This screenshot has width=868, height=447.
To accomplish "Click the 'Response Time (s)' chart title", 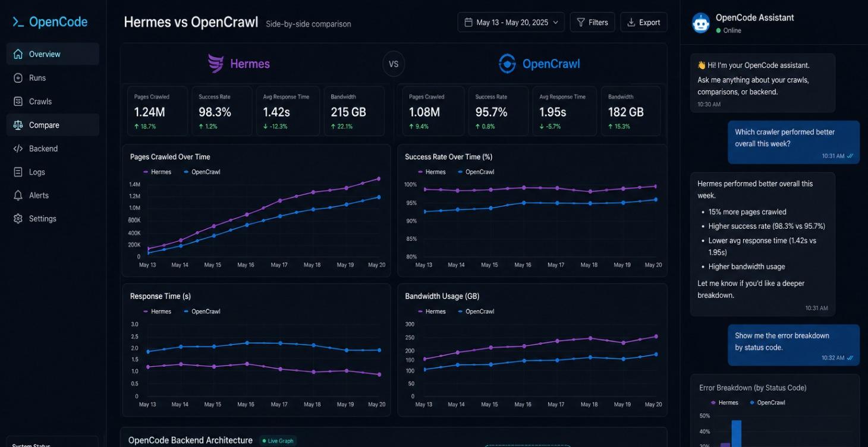I will point(161,296).
